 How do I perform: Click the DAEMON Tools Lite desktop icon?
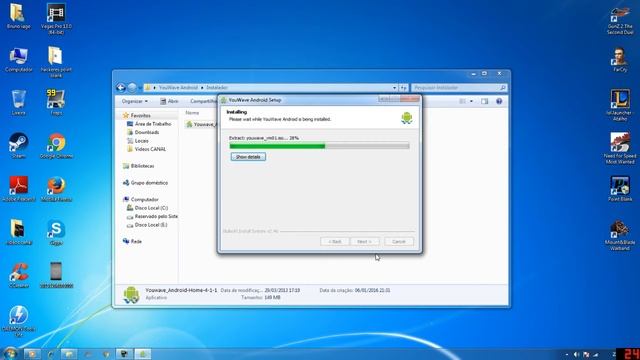[18, 321]
